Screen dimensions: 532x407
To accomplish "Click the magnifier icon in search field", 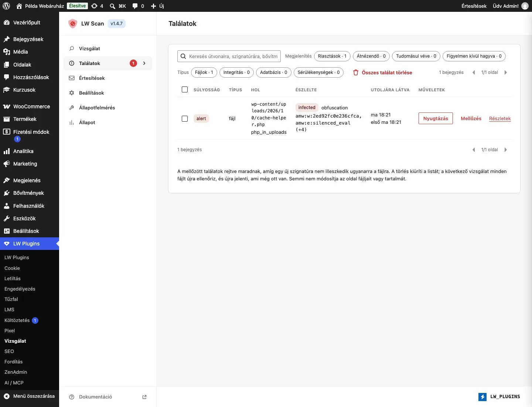I will click(183, 56).
